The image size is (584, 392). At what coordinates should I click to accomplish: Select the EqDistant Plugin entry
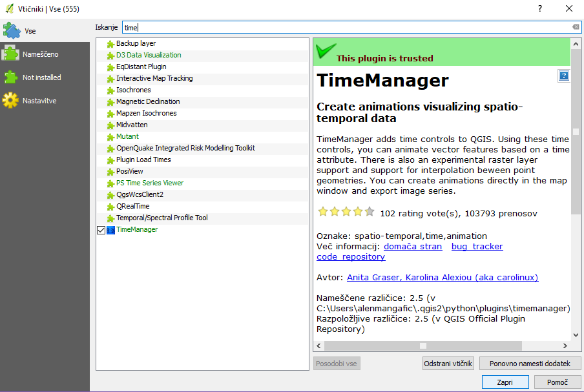point(202,67)
